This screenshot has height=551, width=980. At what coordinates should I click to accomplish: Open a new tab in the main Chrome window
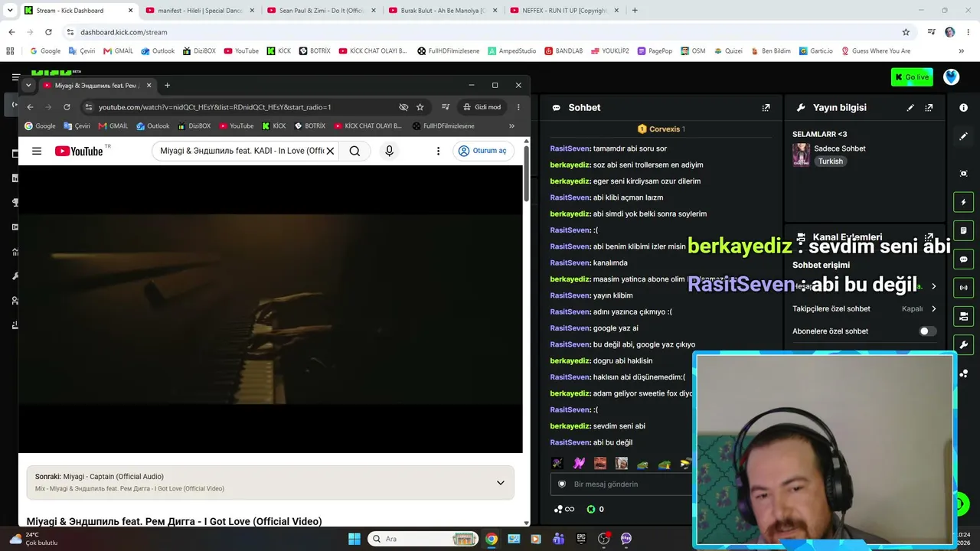click(635, 11)
